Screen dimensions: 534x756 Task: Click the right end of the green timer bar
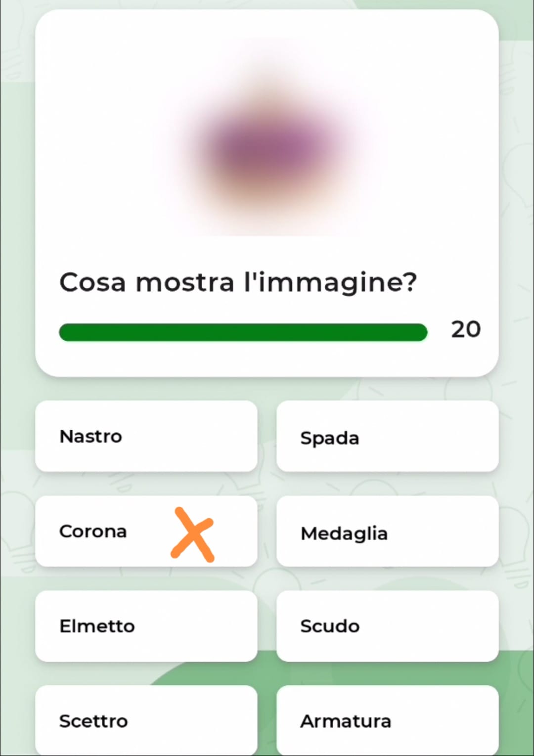pyautogui.click(x=420, y=332)
